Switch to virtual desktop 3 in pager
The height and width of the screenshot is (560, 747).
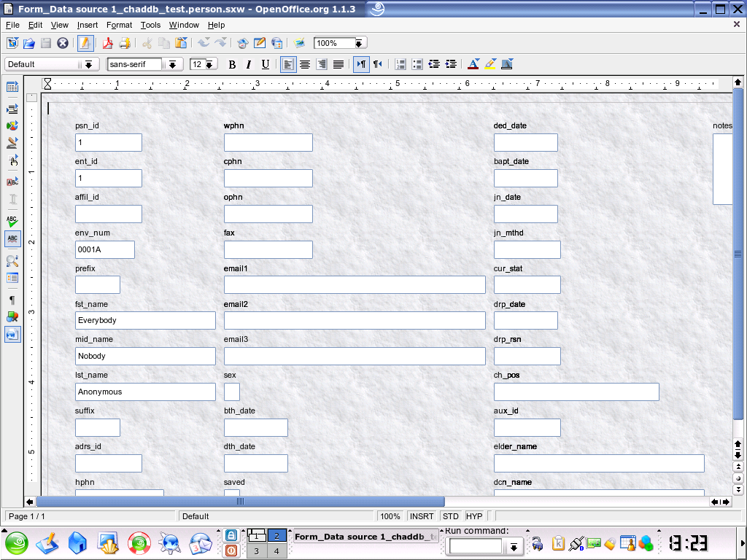[x=257, y=551]
